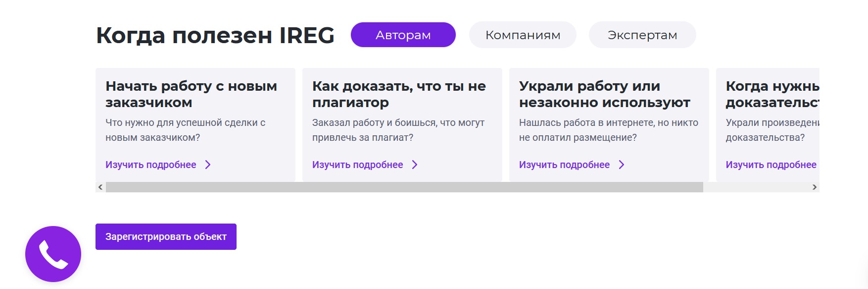Click empty scrollbar track right of thumb
868x289 pixels.
click(x=756, y=187)
